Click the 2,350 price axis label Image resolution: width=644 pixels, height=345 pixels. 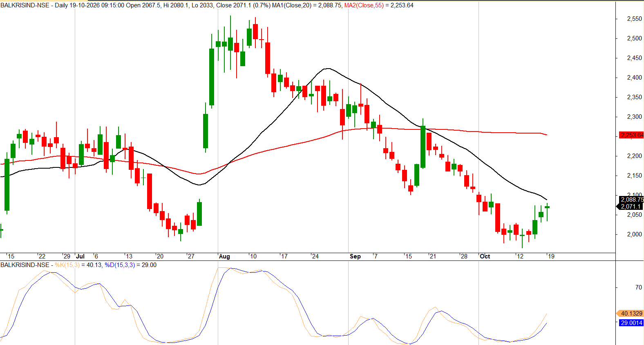click(x=634, y=97)
